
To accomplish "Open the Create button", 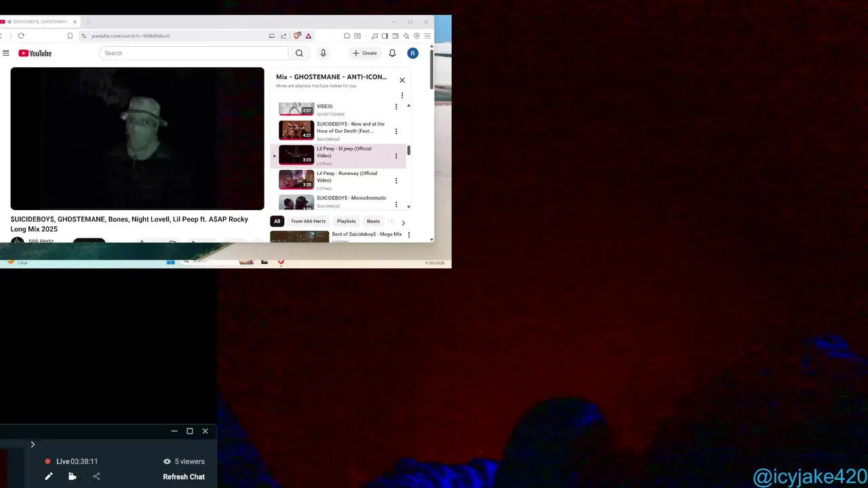I will coord(365,53).
